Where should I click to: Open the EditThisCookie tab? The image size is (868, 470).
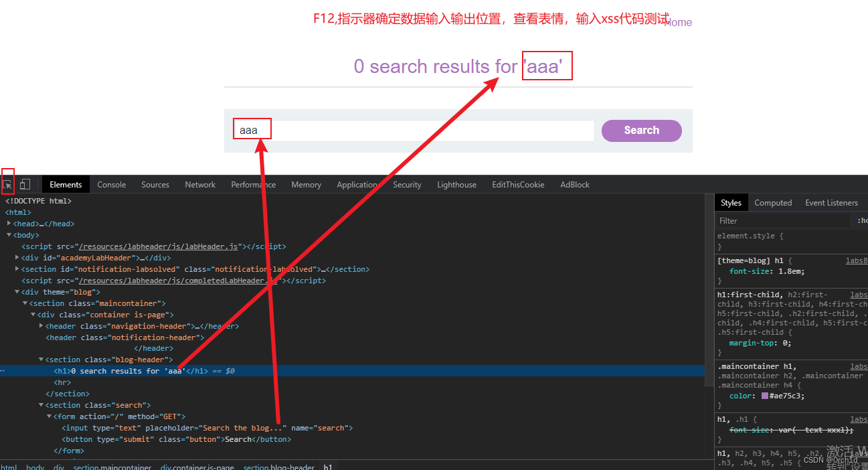coord(518,185)
